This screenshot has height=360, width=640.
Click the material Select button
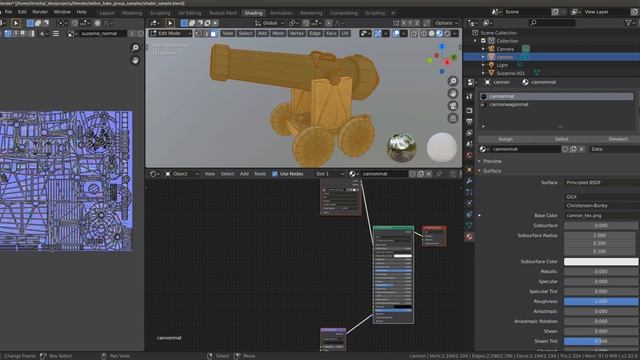[x=561, y=139]
